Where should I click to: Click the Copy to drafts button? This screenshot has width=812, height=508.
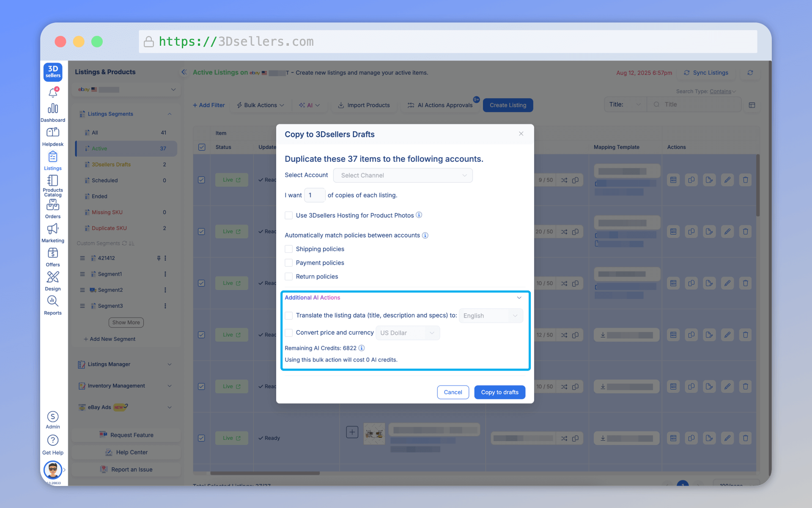[499, 392]
